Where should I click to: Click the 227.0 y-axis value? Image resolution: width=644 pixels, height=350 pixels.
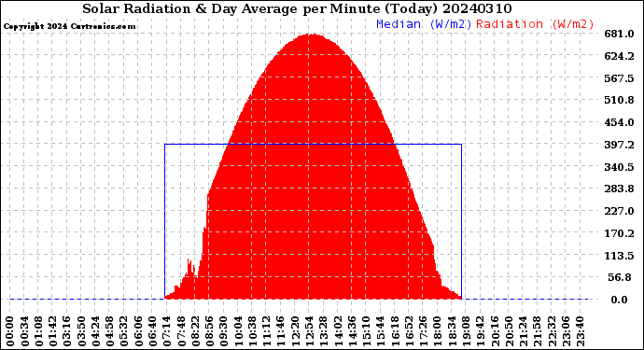coord(619,211)
